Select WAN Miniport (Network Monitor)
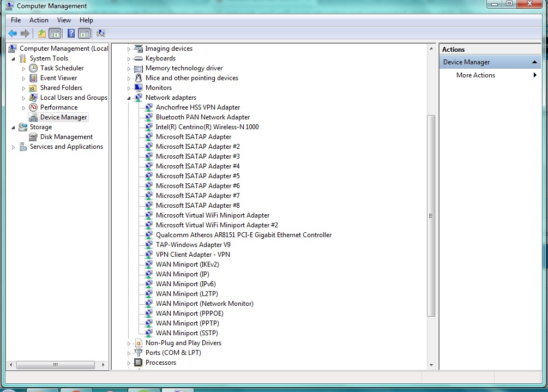 tap(204, 304)
